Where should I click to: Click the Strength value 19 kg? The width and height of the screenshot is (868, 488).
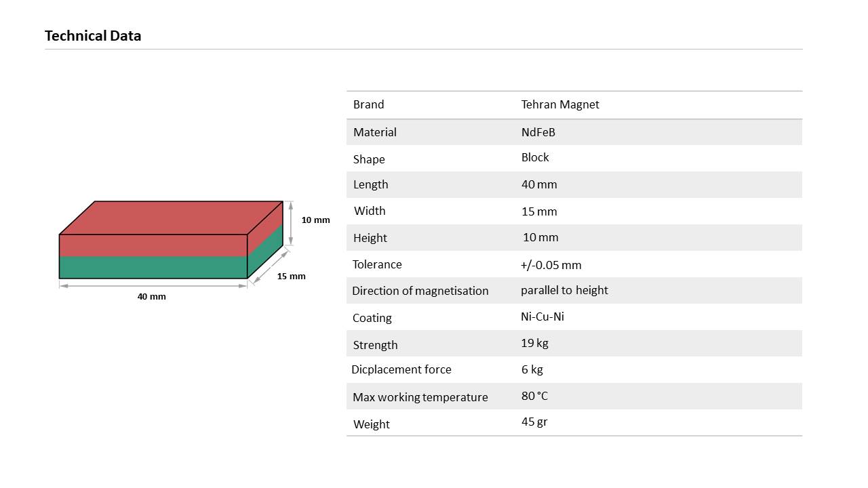coord(534,343)
